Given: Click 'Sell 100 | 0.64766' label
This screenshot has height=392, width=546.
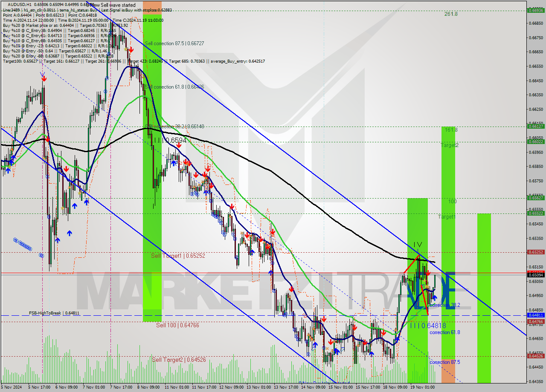Looking at the screenshot, I should 177,325.
